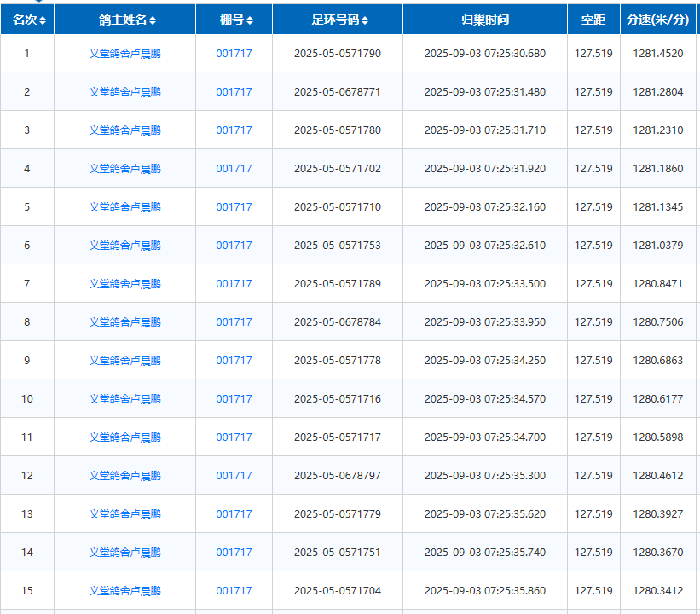The height and width of the screenshot is (614, 700).
Task: Open owner name link in rank 1 row
Action: (124, 54)
